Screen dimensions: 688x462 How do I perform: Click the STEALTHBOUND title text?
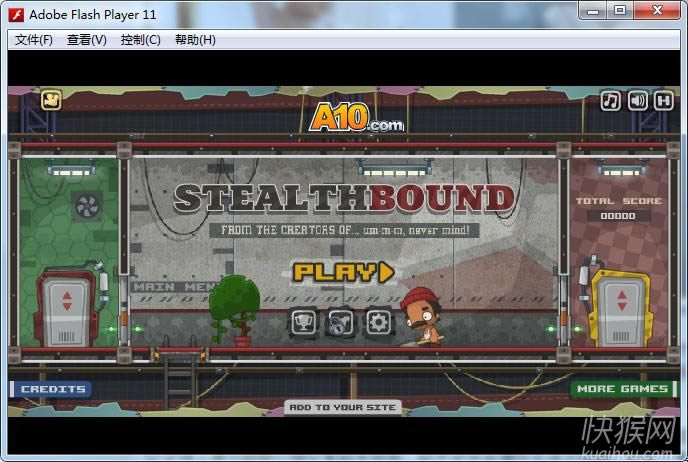(x=344, y=199)
